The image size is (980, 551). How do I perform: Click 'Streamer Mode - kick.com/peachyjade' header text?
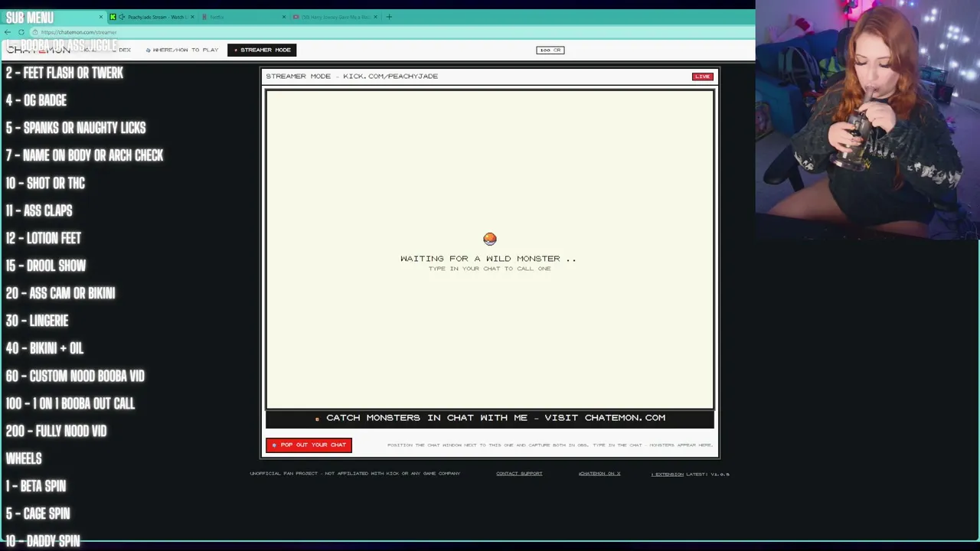coord(351,77)
